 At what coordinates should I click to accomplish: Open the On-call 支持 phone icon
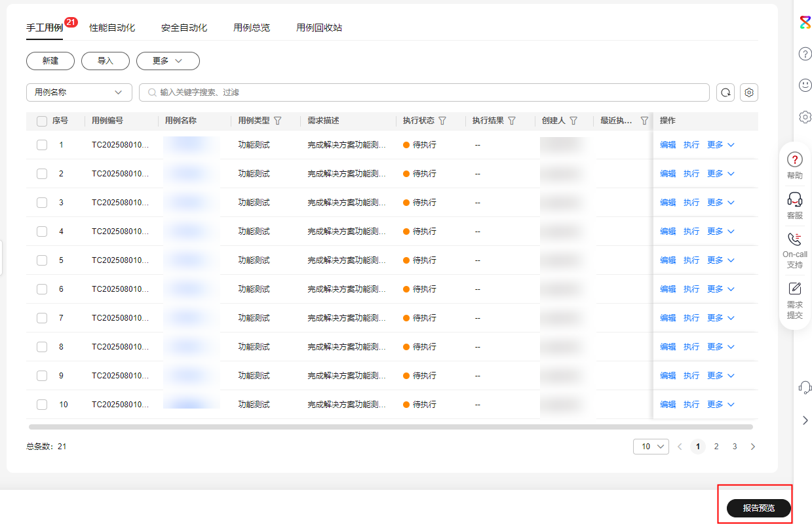point(794,239)
